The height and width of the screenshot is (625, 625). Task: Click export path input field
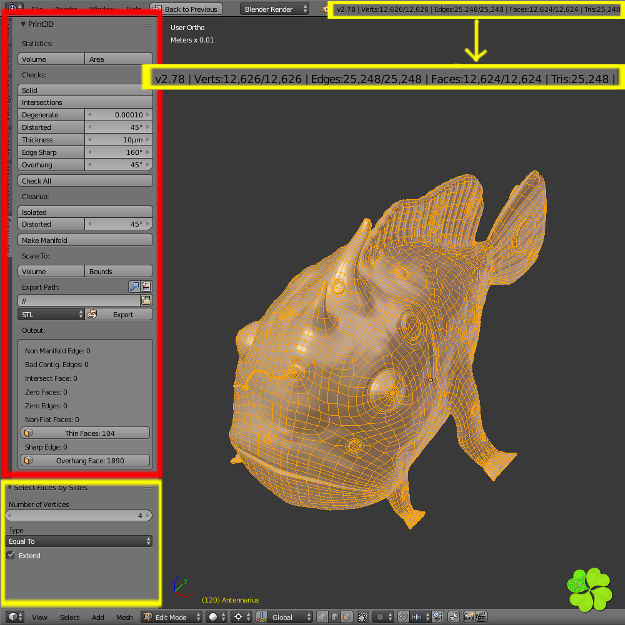click(79, 301)
